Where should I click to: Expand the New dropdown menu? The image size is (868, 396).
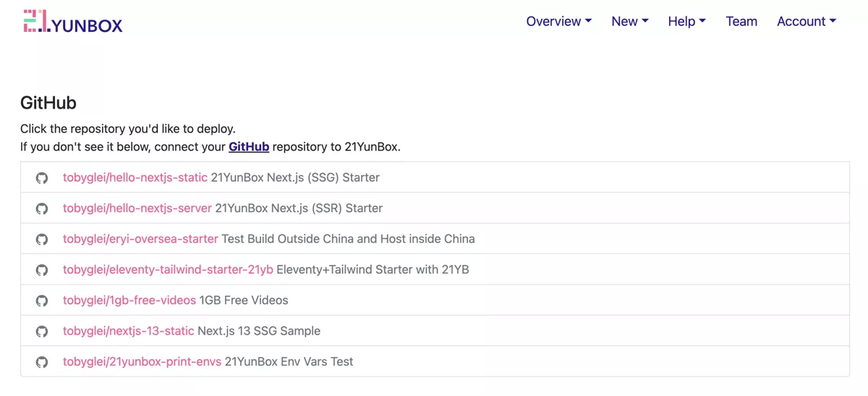[x=630, y=22]
